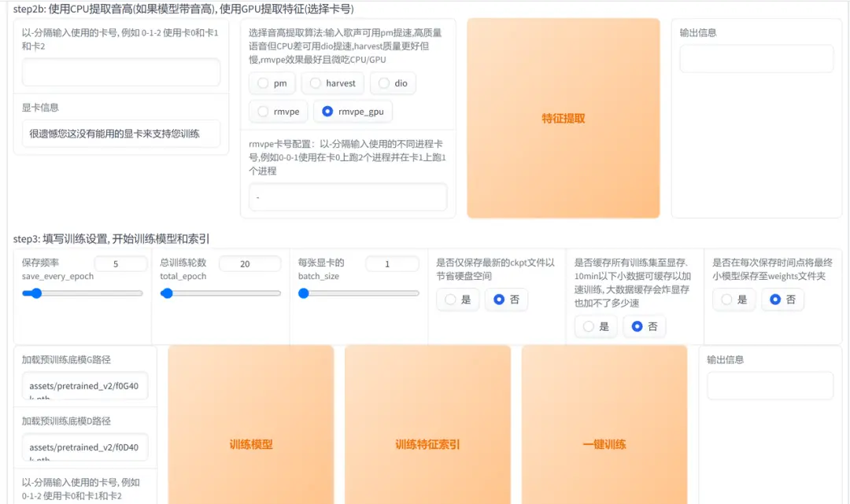Click the 选择音高提取算法 description text
This screenshot has width=850, height=504.
point(346,46)
